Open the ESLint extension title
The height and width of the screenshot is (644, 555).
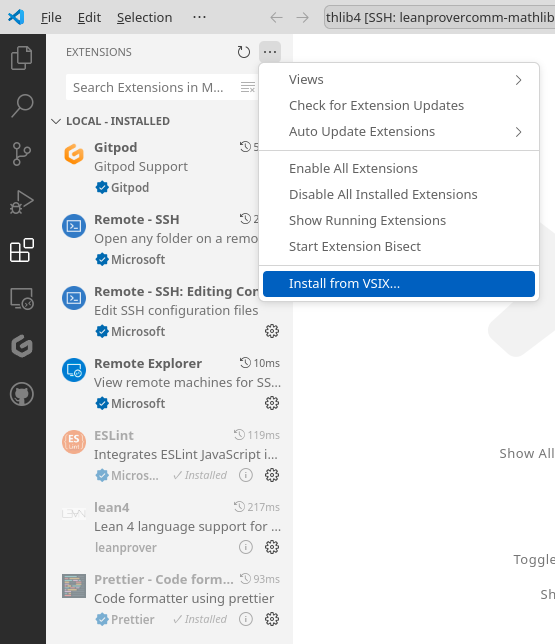(114, 435)
